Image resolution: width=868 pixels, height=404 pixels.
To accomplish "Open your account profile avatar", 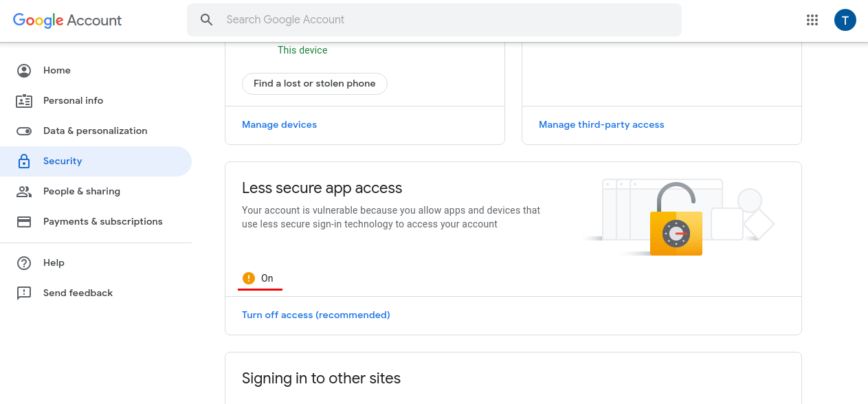I will point(845,20).
